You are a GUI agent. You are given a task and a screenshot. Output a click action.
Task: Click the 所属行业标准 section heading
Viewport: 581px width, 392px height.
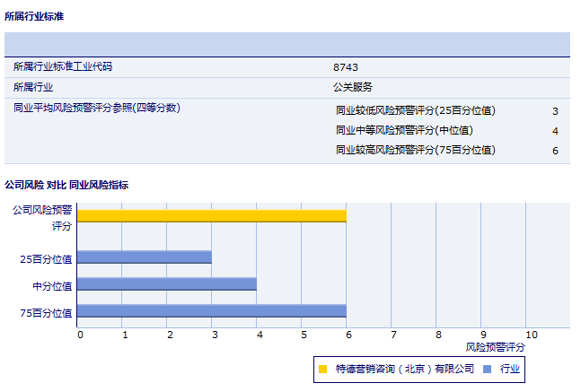(34, 16)
